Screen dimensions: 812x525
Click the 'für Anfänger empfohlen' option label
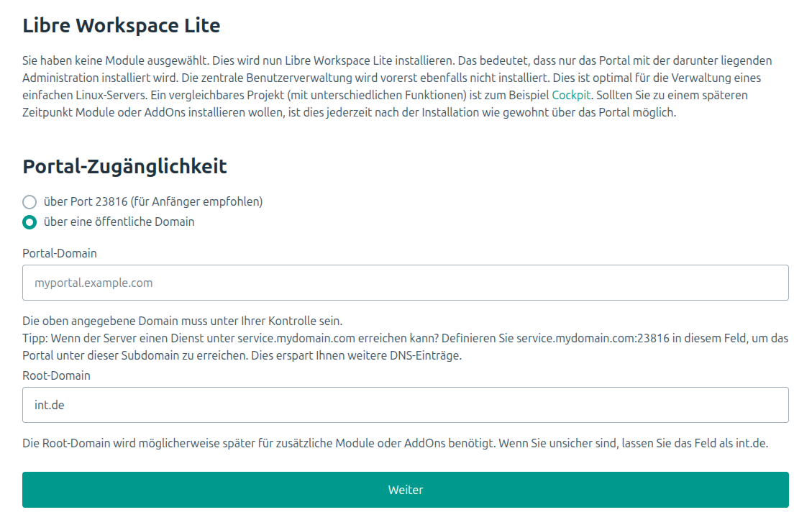(152, 202)
